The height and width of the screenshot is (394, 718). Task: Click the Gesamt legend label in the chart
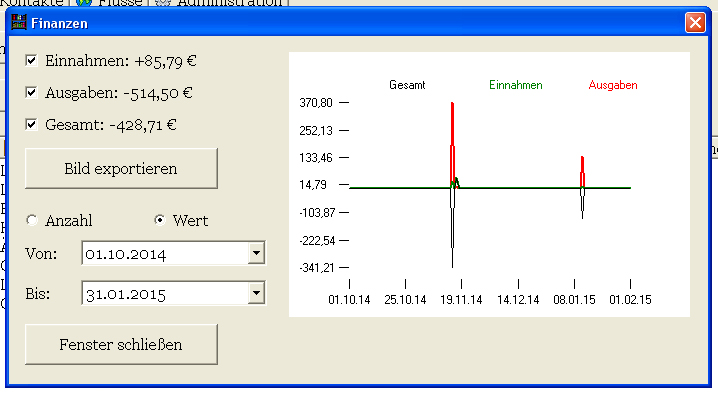coord(407,85)
